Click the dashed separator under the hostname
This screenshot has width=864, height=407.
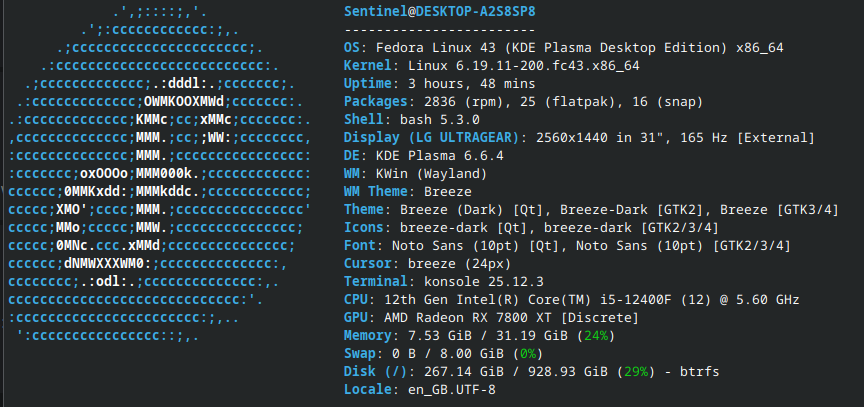(440, 30)
